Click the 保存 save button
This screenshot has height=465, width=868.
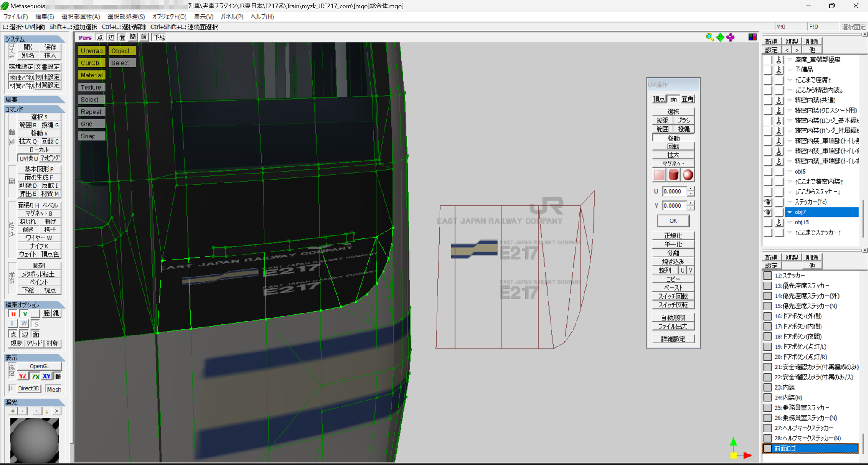click(50, 47)
